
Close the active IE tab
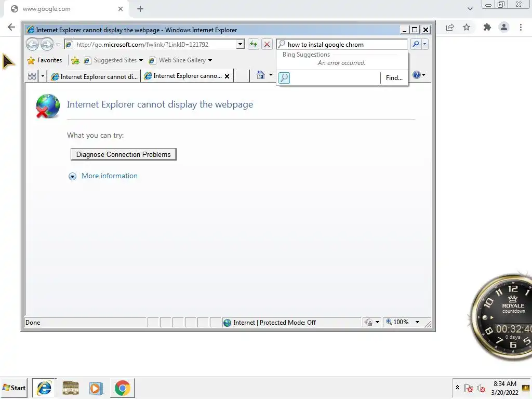tap(227, 76)
